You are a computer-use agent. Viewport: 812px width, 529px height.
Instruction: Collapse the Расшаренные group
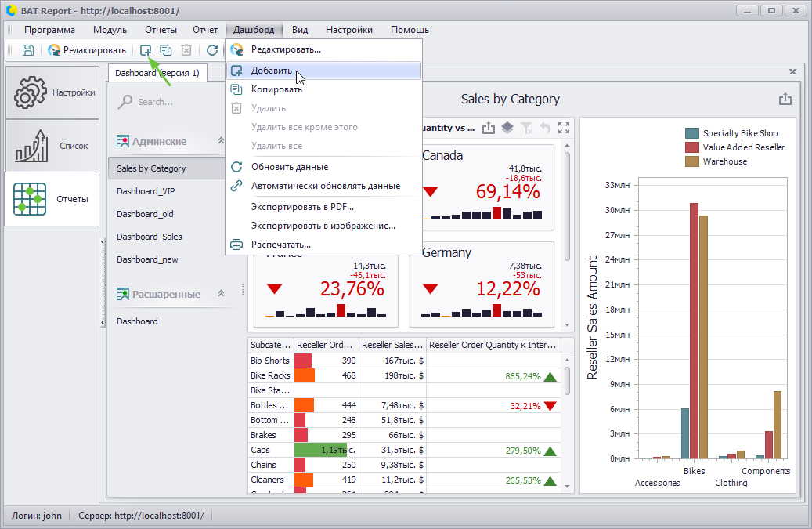point(221,293)
